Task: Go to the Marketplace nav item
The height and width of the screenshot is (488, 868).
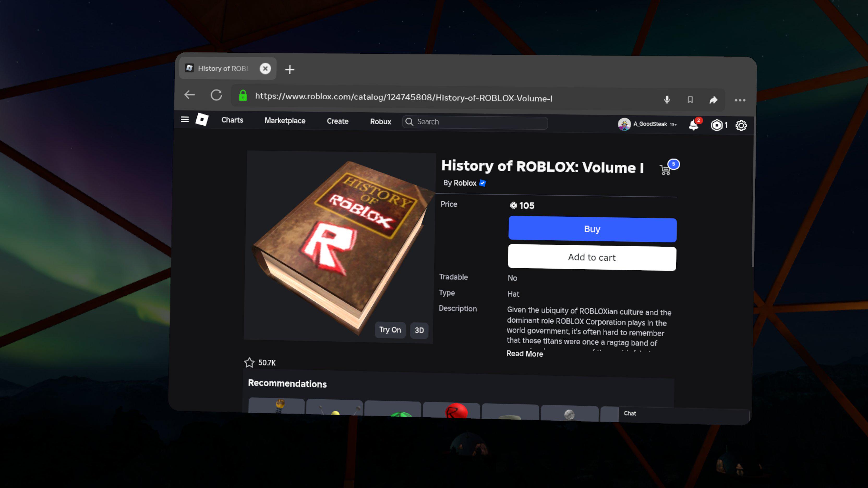Action: coord(285,121)
